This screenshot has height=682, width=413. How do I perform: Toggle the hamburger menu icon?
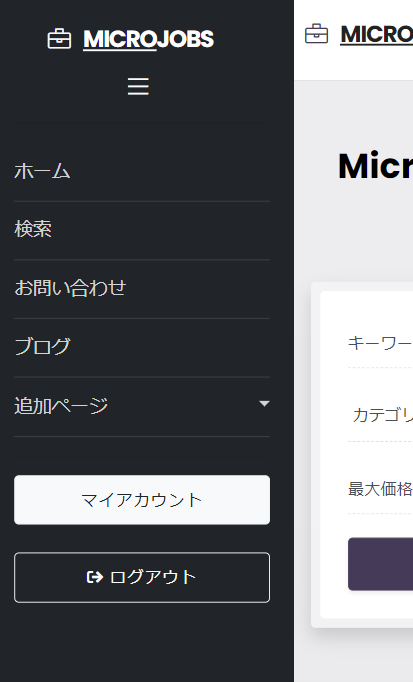138,86
